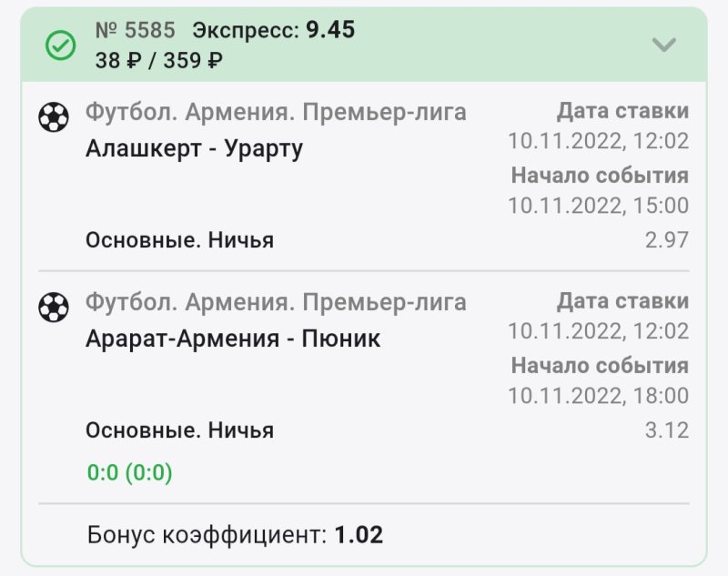
Task: Click the 15:00 event start time
Action: click(x=598, y=206)
